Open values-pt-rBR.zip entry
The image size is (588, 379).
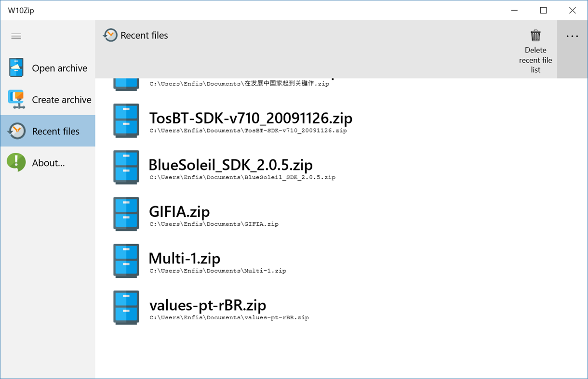pos(208,305)
